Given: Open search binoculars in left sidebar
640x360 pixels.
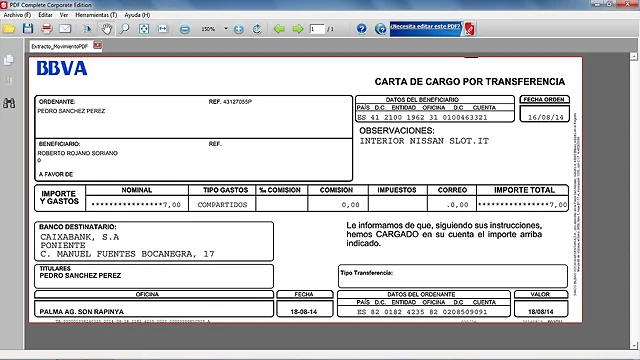Looking at the screenshot, I should coord(9,103).
